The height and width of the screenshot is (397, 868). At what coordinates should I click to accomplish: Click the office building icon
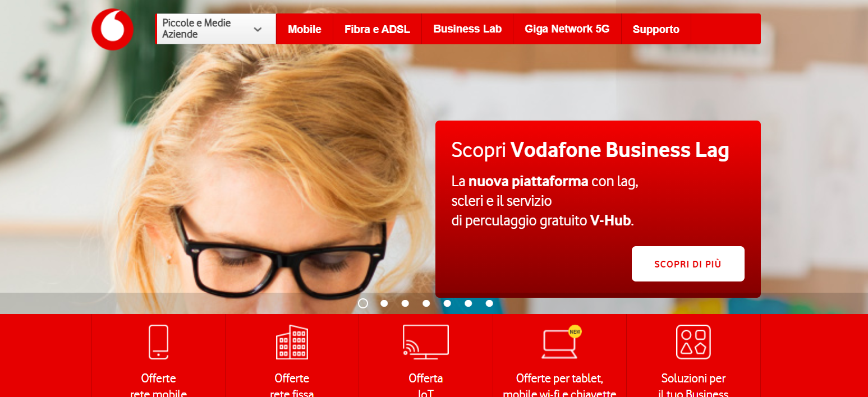click(x=292, y=342)
